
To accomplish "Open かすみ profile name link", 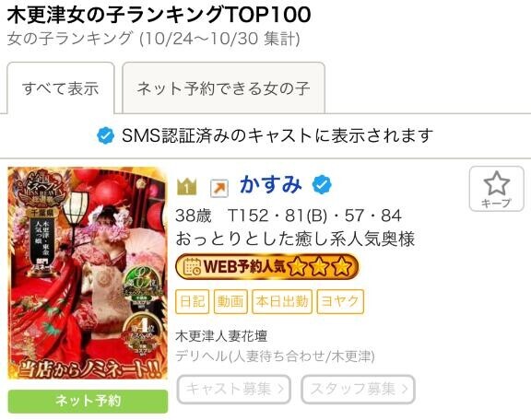I will click(x=271, y=185).
